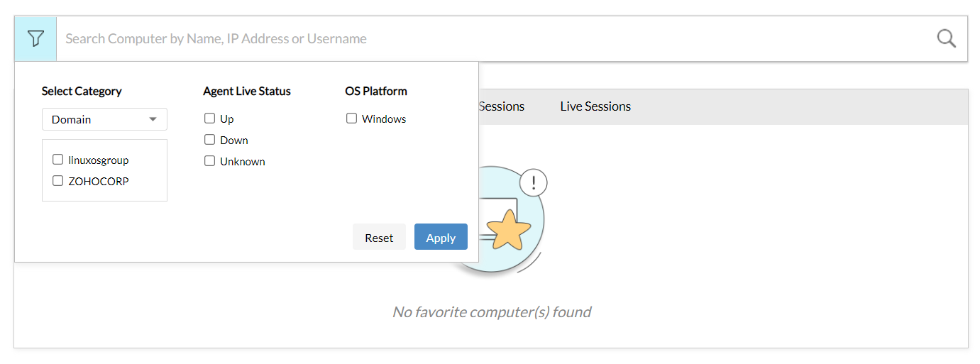Click the OS Platform heading

click(x=376, y=91)
